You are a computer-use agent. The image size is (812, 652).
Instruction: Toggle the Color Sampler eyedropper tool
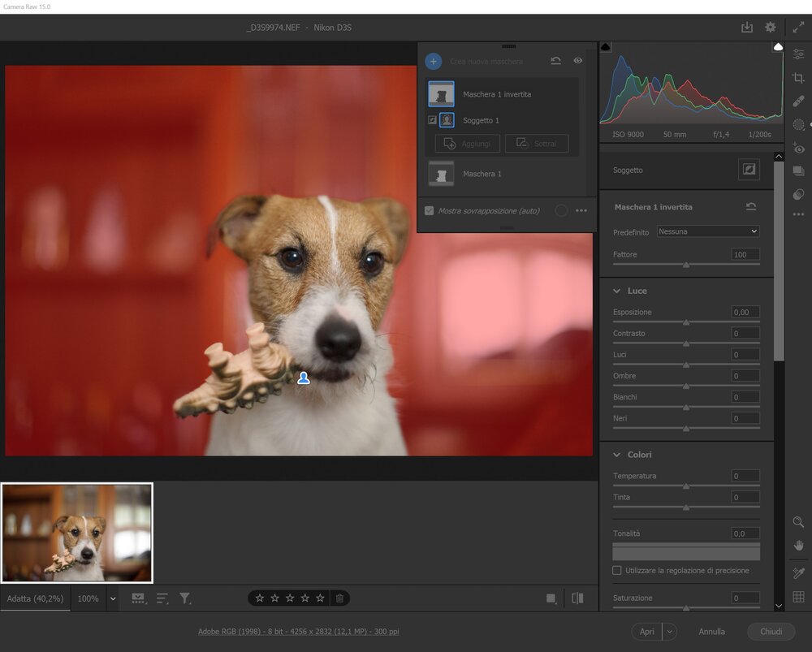(798, 572)
